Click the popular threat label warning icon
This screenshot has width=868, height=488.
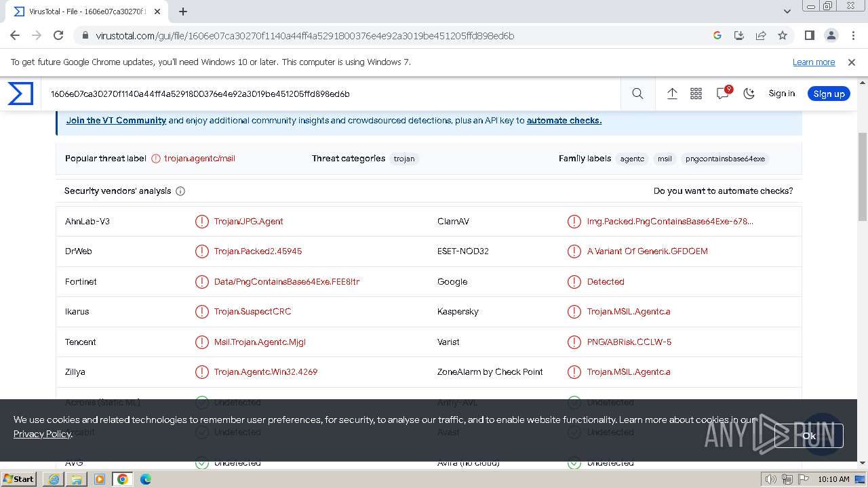pos(156,159)
